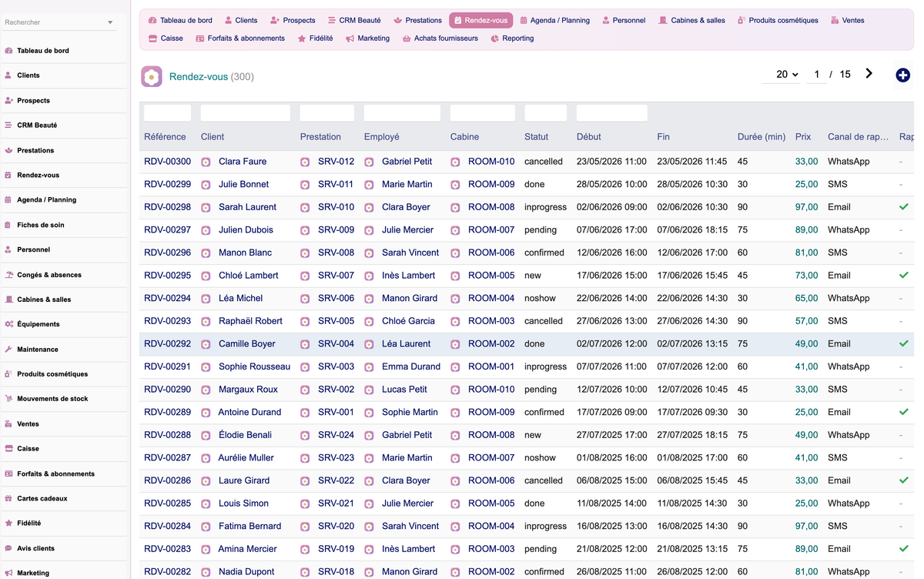
Task: Click prestation icon beside SRV-011
Action: (x=305, y=185)
